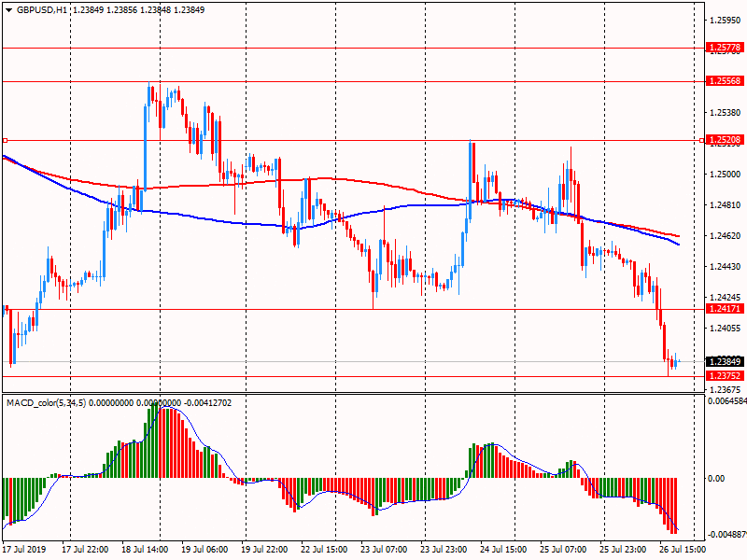Click the 1.24810 value on the price axis
The height and width of the screenshot is (560, 747).
tap(726, 205)
